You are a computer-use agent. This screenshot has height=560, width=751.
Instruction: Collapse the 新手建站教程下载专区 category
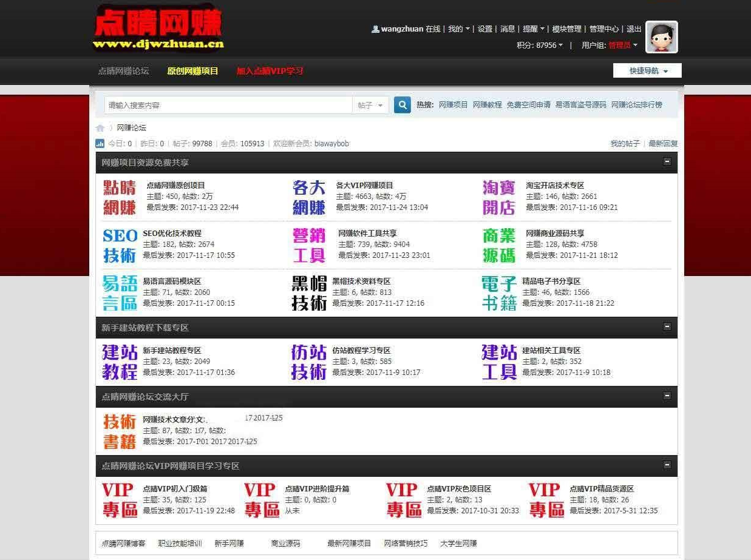click(x=667, y=327)
